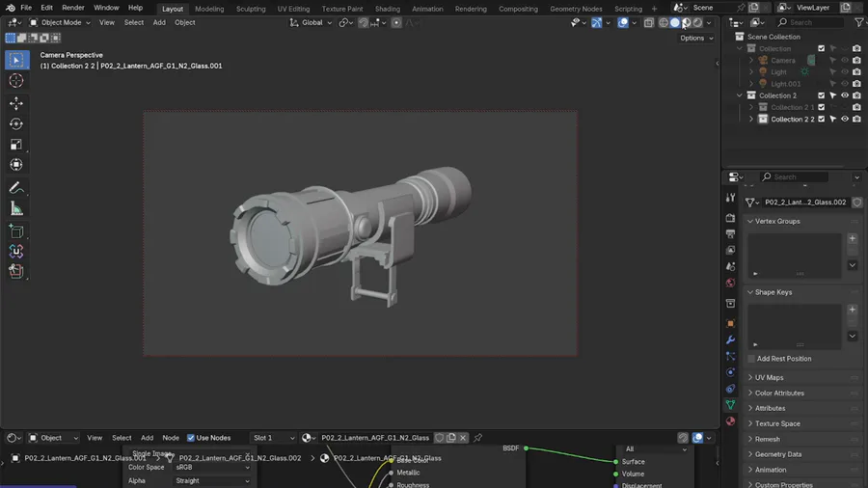Open the Material properties tab
Screen dimensions: 868x488
coord(731,421)
